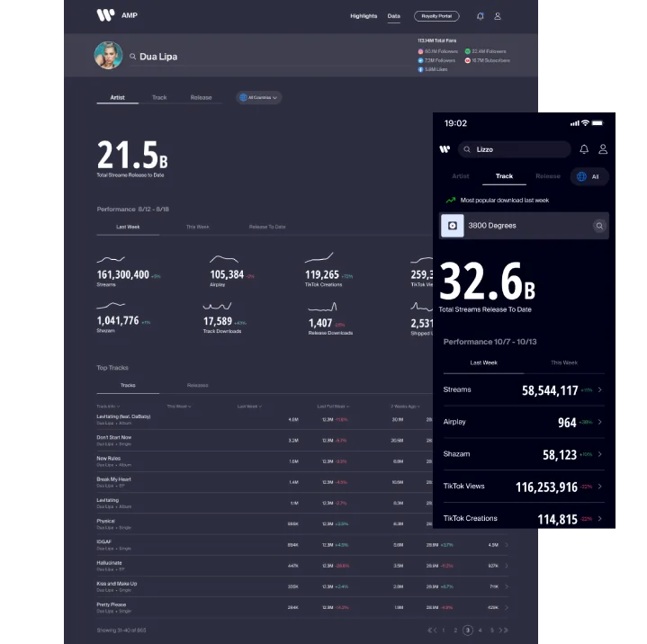This screenshot has height=644, width=647.
Task: Click the desktop notification bell icon
Action: click(x=481, y=16)
